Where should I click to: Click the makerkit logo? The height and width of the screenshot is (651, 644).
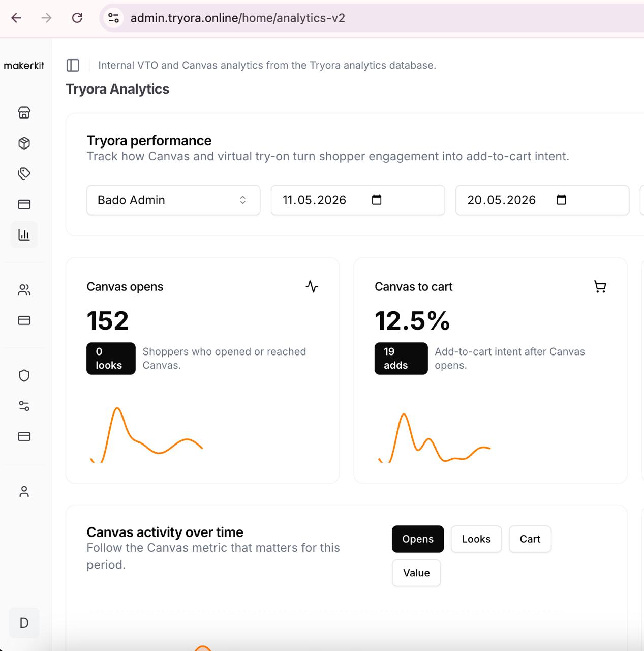[x=24, y=65]
